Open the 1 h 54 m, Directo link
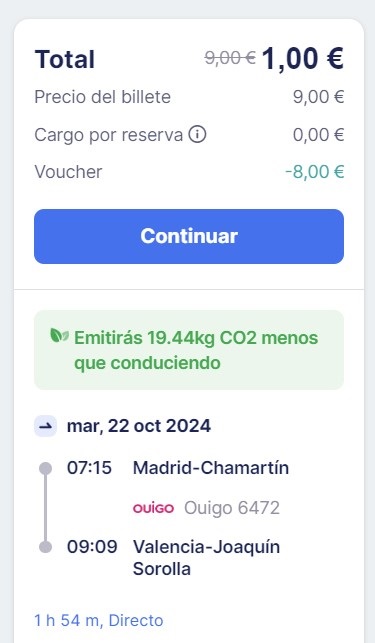The width and height of the screenshot is (375, 643). click(x=98, y=620)
